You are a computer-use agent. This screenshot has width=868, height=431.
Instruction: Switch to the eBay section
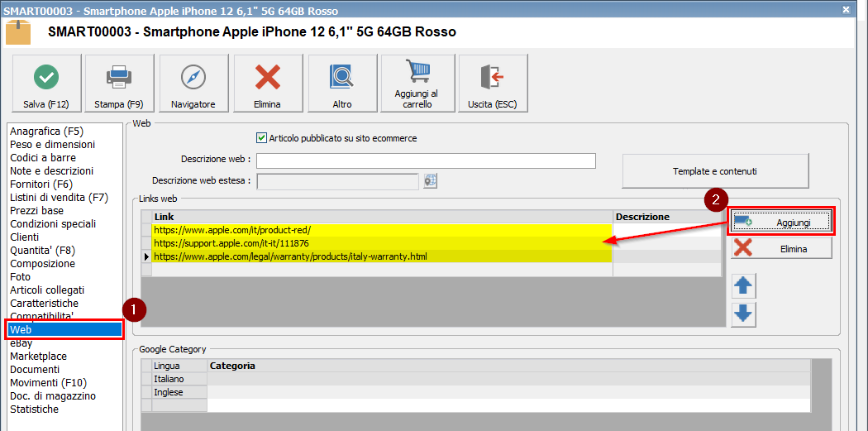click(21, 343)
